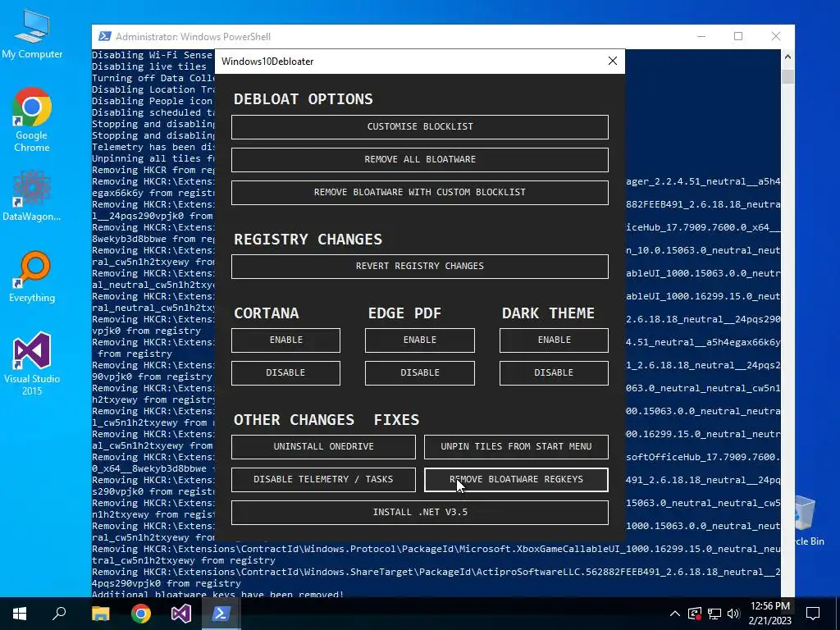The height and width of the screenshot is (630, 840).
Task: Open the notification center icon
Action: point(813,614)
